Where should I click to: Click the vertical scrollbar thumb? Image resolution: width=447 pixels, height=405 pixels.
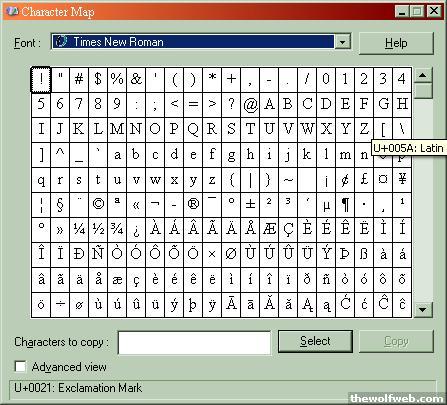[423, 91]
